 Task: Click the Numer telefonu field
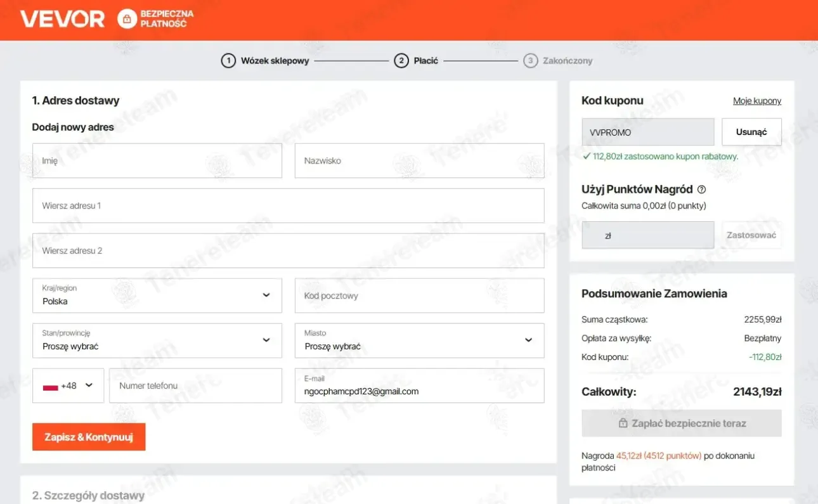195,385
